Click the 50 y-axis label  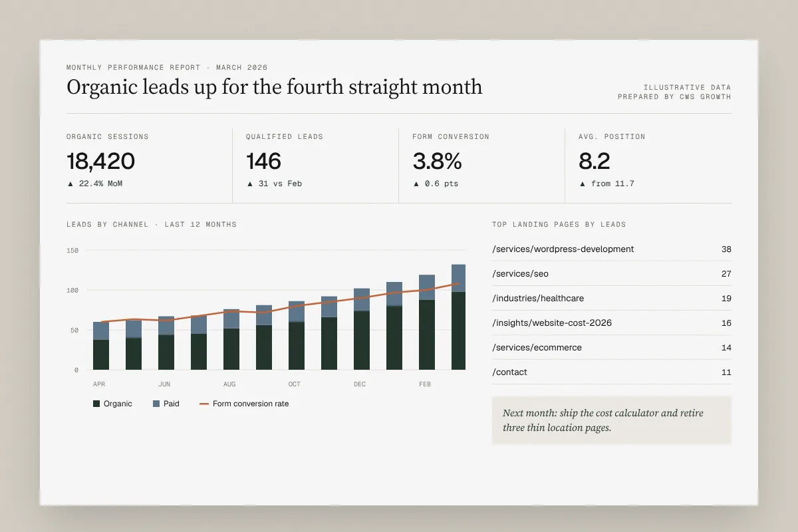pyautogui.click(x=74, y=330)
